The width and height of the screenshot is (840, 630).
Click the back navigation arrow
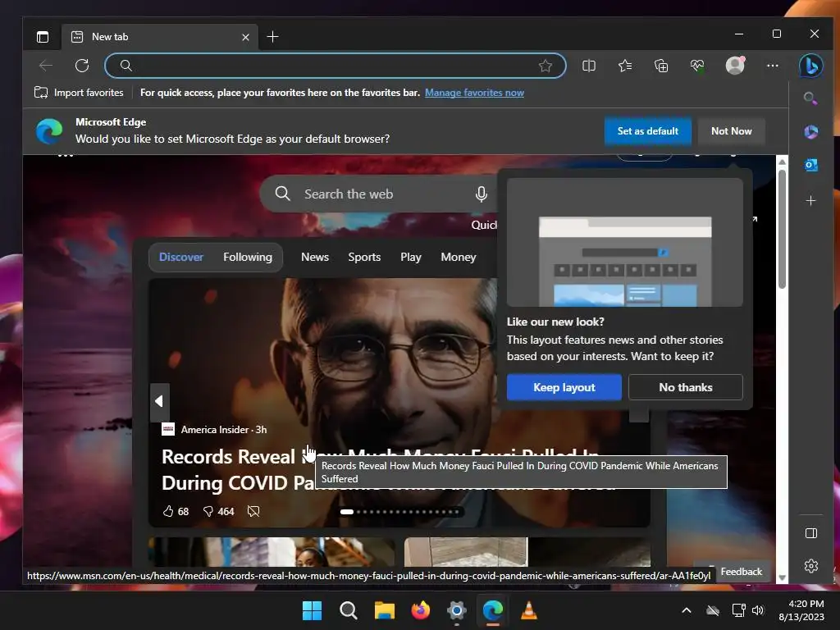point(46,66)
